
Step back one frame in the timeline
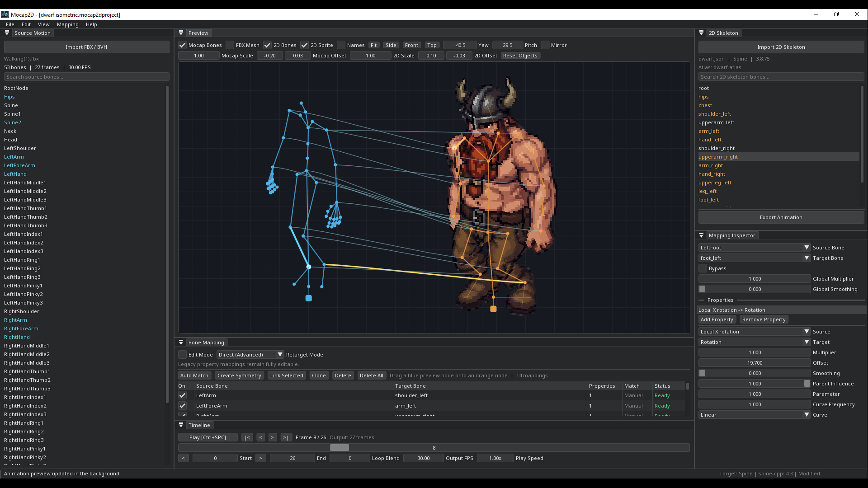coord(261,437)
